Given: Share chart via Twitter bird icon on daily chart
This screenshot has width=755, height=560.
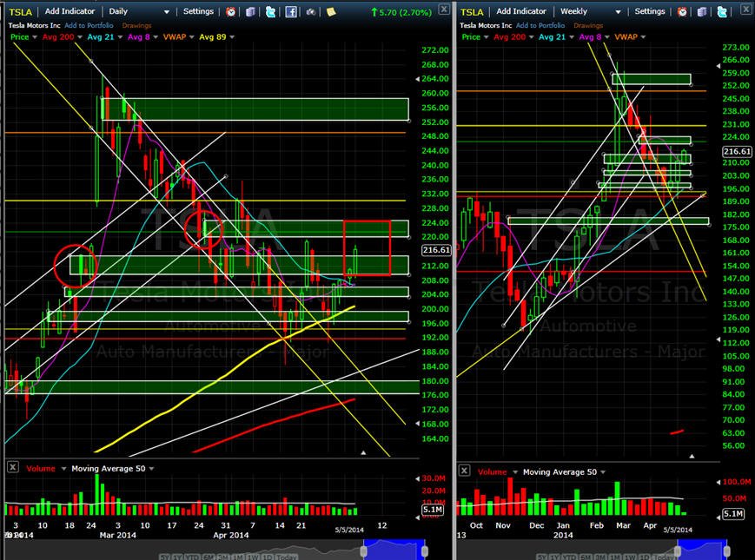Looking at the screenshot, I should click(x=270, y=11).
